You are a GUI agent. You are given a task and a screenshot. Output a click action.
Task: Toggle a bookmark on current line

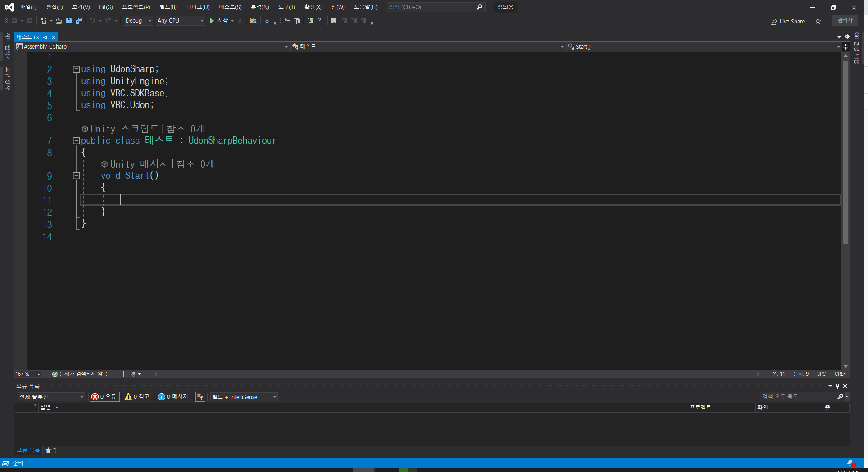pos(334,21)
